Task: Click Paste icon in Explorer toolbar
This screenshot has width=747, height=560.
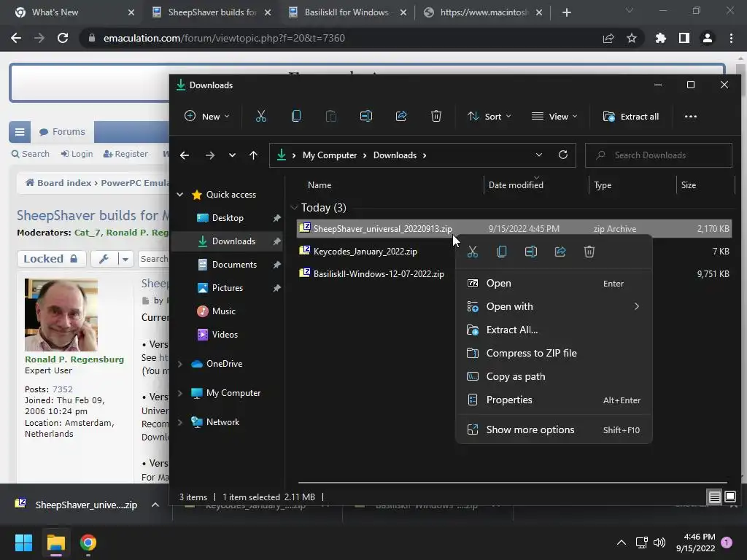Action: [330, 116]
